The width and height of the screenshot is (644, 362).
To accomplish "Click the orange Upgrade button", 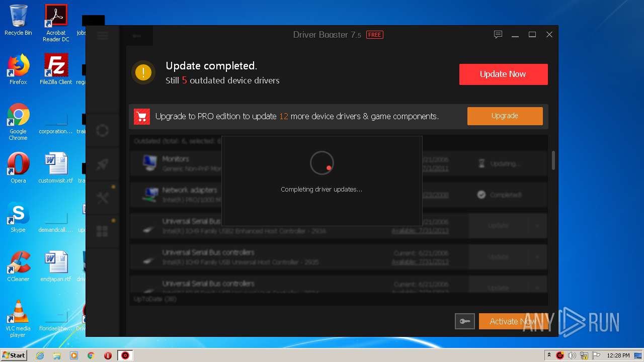I will [x=505, y=116].
